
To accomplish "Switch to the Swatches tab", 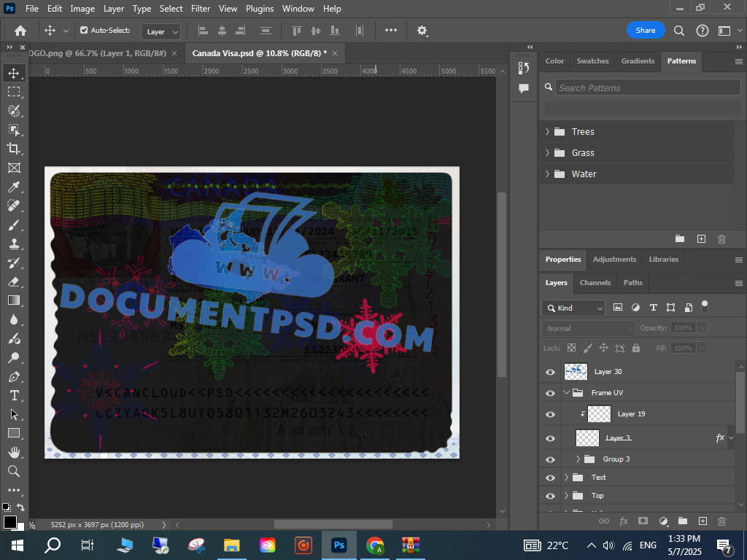I will [x=592, y=61].
